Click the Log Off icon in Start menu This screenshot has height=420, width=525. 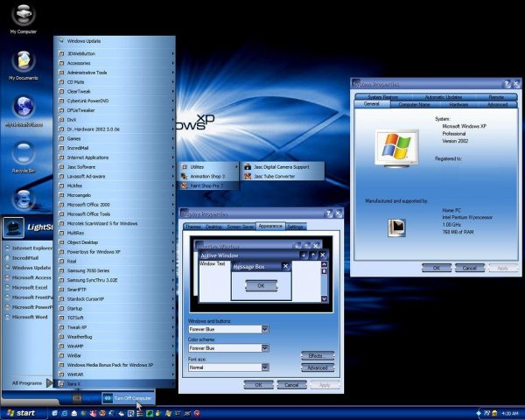[x=77, y=398]
